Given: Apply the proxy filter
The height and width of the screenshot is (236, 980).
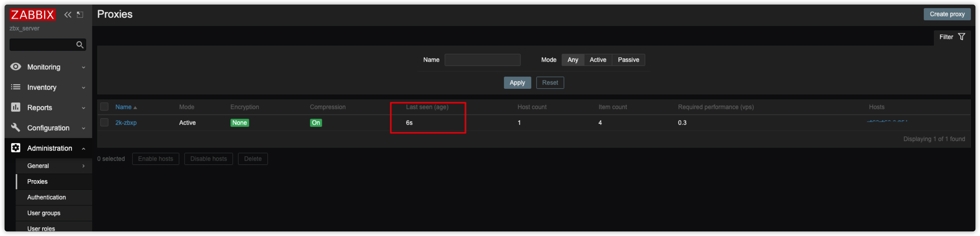Looking at the screenshot, I should [517, 83].
